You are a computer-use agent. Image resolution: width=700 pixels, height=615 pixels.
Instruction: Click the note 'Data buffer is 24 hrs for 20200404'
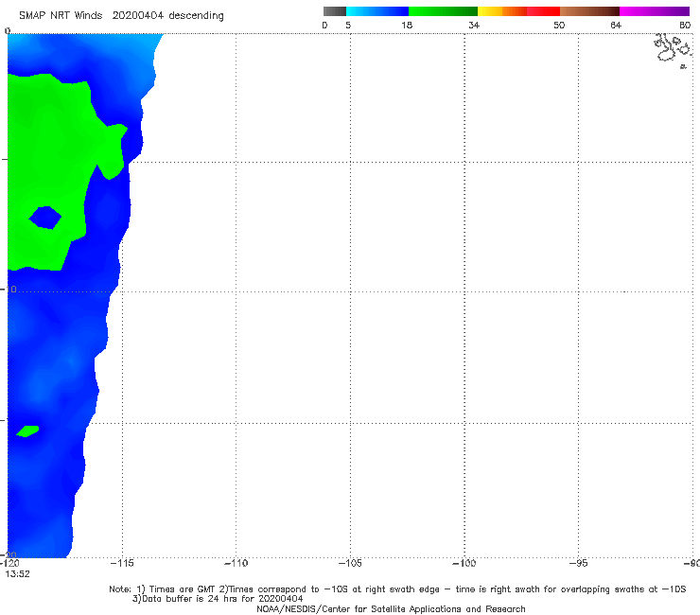pyautogui.click(x=221, y=599)
